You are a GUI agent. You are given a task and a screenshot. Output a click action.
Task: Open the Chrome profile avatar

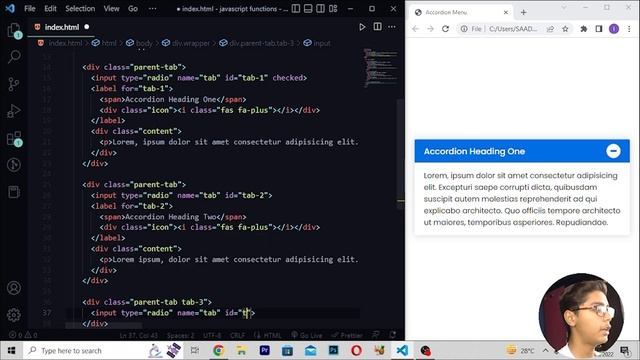pos(614,29)
